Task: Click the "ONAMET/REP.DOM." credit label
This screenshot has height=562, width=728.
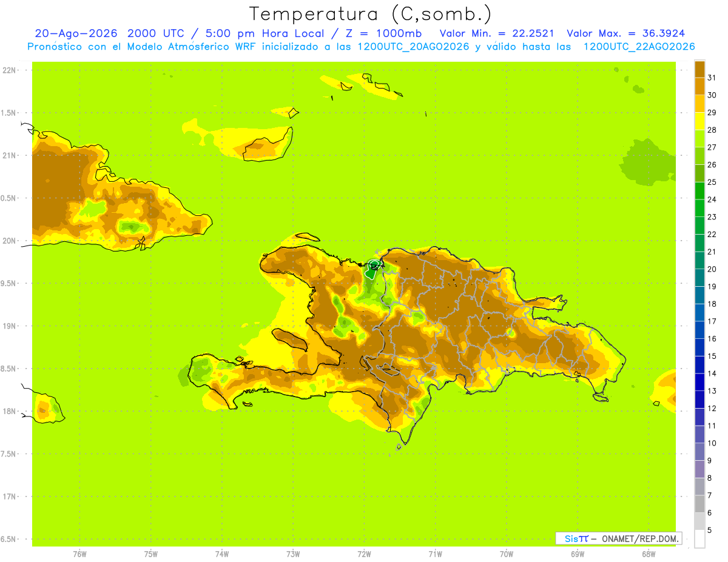Action: pyautogui.click(x=640, y=538)
